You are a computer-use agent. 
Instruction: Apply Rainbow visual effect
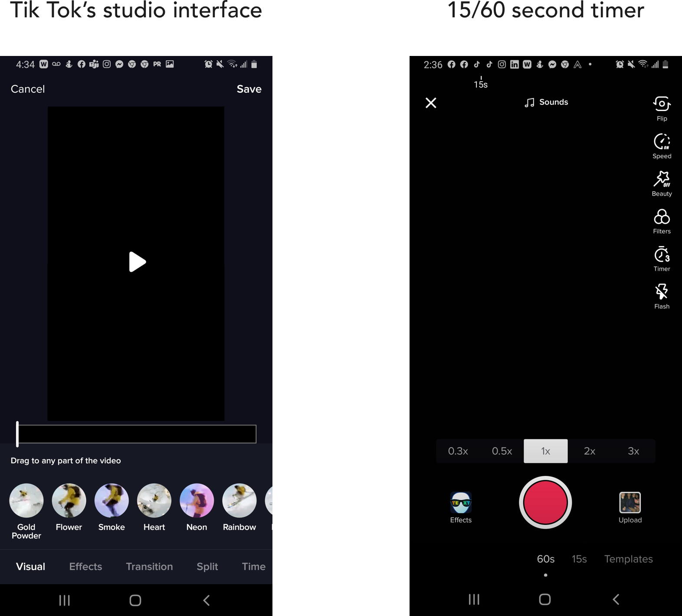(239, 501)
